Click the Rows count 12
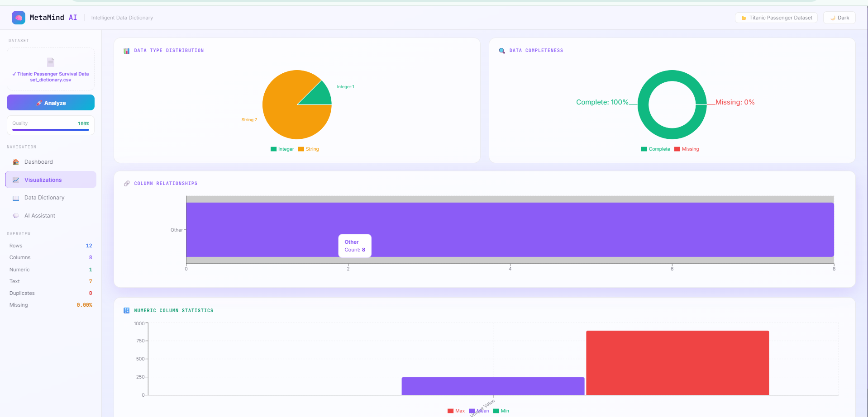Image resolution: width=868 pixels, height=417 pixels. tap(89, 246)
